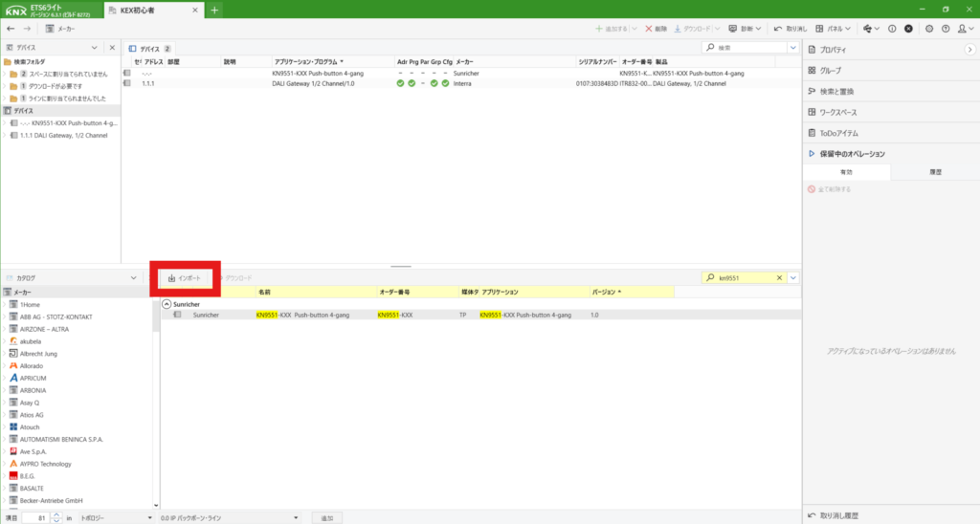Viewport: 980px width, 524px height.
Task: Close the デバイス side panel with X
Action: pos(111,48)
